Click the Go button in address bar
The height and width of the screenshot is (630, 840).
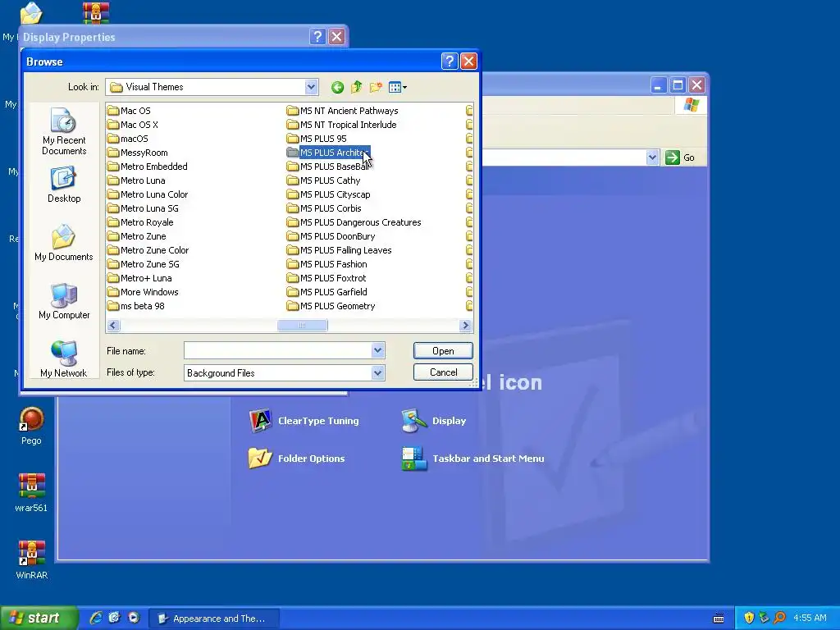pyautogui.click(x=680, y=157)
